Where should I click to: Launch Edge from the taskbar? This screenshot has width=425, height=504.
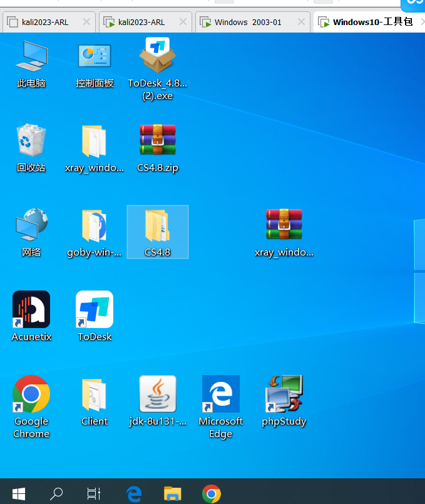[x=134, y=494]
